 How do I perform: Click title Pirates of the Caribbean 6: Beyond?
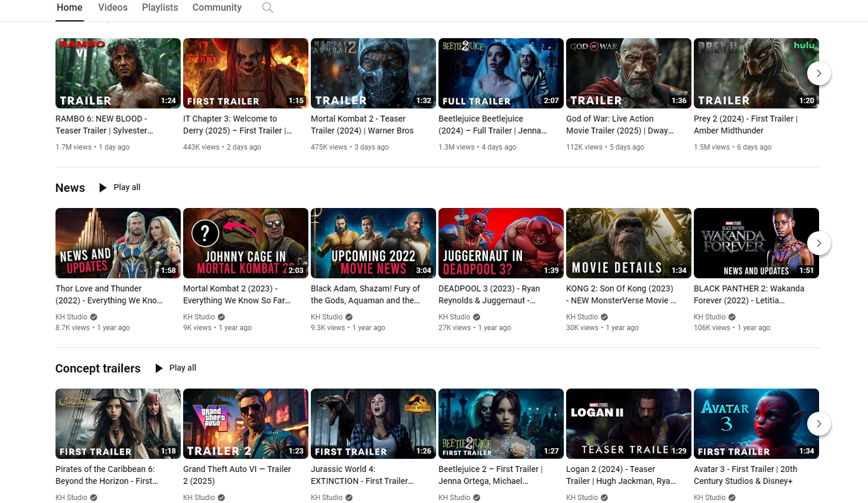[107, 475]
